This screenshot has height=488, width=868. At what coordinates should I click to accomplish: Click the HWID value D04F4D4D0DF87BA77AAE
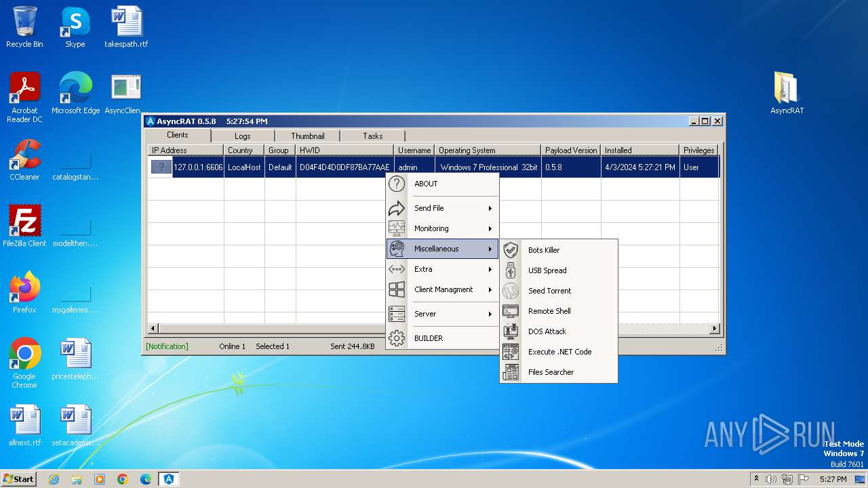pos(344,167)
